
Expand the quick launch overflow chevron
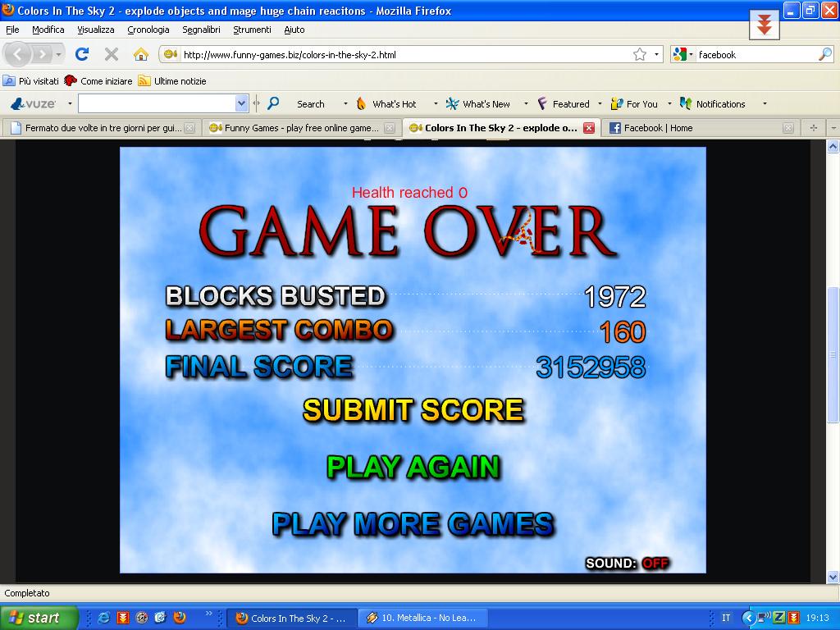(x=209, y=614)
